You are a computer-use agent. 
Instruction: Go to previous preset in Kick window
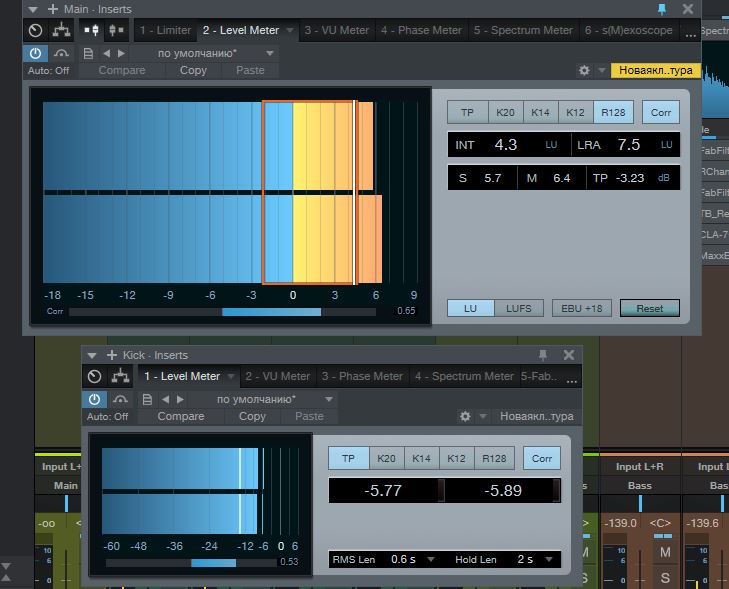point(166,399)
